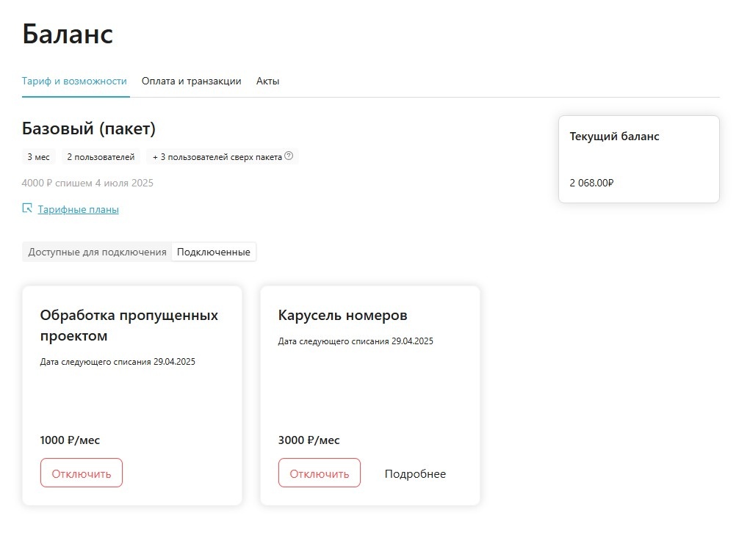750x560 pixels.
Task: Click the 2 068.00₽ balance amount
Action: click(x=591, y=183)
